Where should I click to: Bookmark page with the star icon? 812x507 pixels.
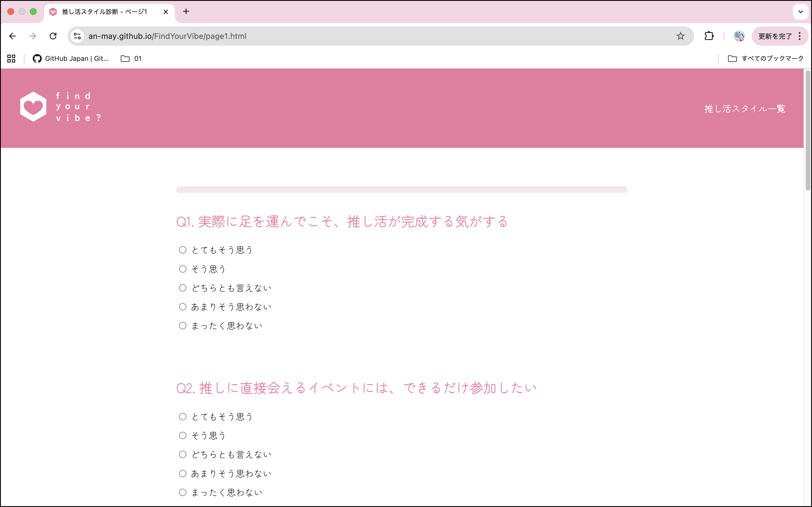tap(680, 36)
